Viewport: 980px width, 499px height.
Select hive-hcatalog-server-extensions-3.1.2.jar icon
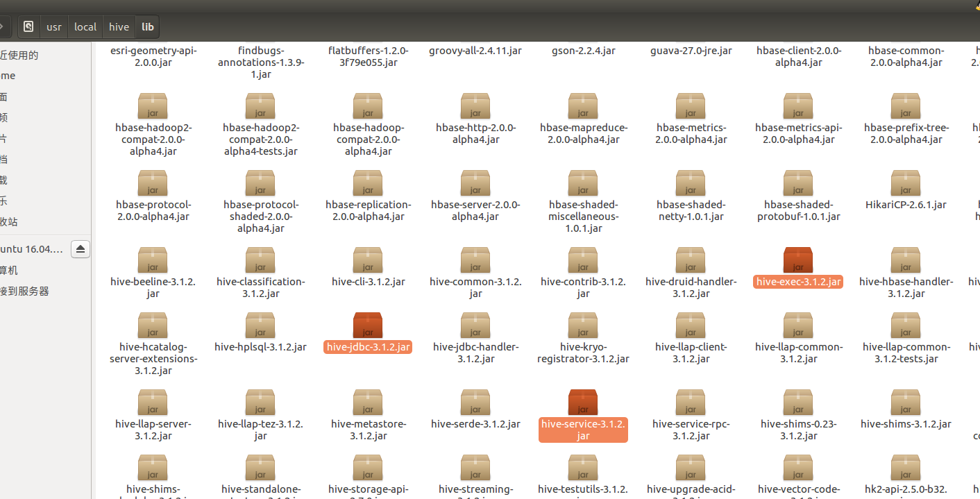153,325
